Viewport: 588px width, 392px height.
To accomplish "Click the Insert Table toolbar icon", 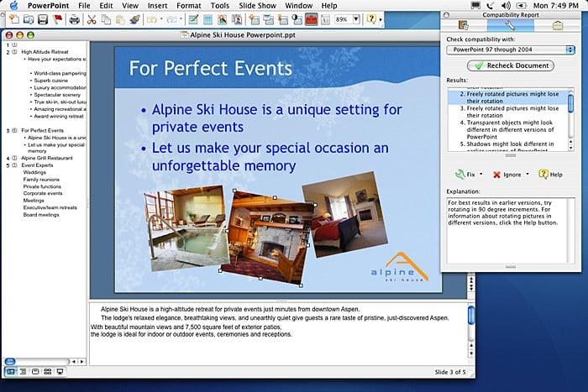I will 207,19.
